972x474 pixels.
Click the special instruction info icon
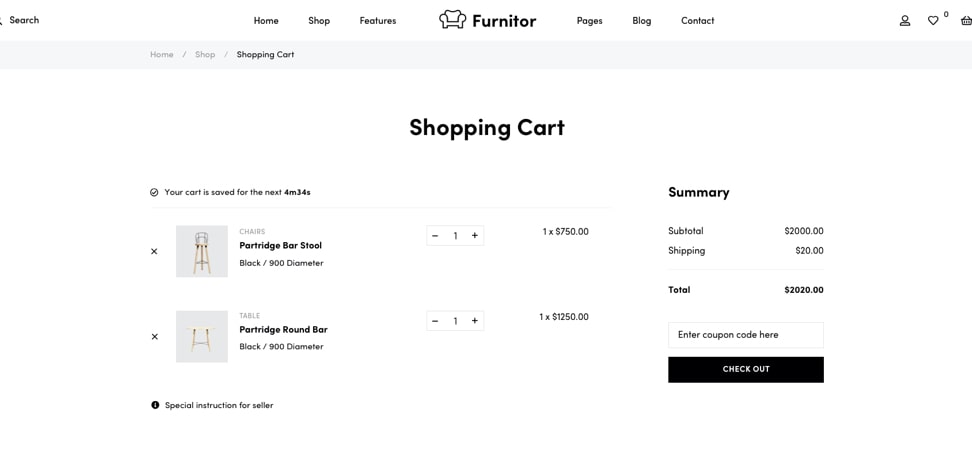coord(155,405)
